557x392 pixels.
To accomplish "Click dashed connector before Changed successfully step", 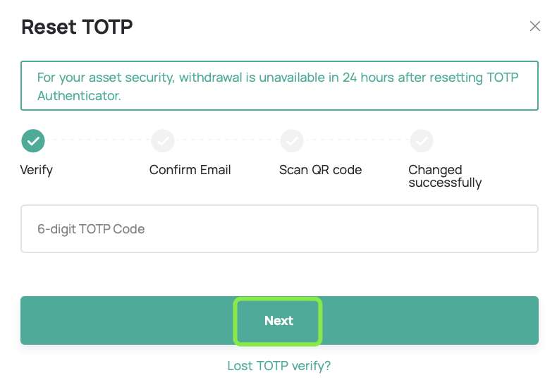I will pos(357,140).
